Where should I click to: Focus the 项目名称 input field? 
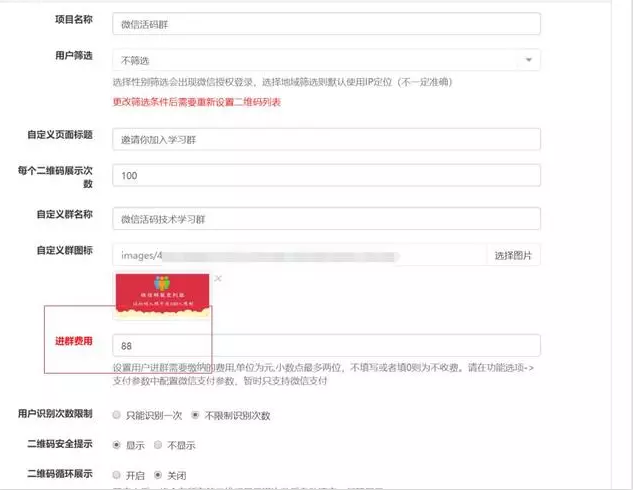(326, 24)
